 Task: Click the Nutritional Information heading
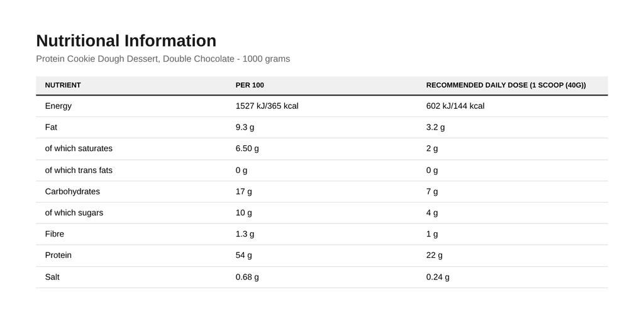tap(126, 41)
